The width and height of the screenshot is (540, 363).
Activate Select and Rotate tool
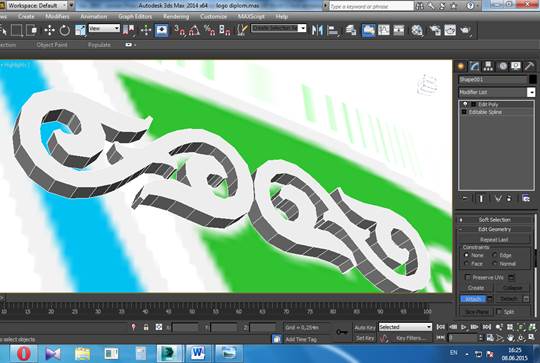click(64, 30)
